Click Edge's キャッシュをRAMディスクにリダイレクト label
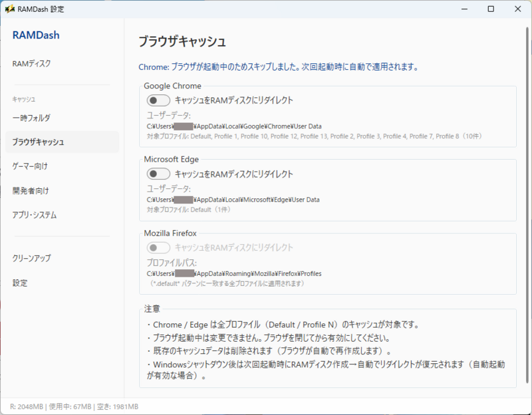 point(234,174)
